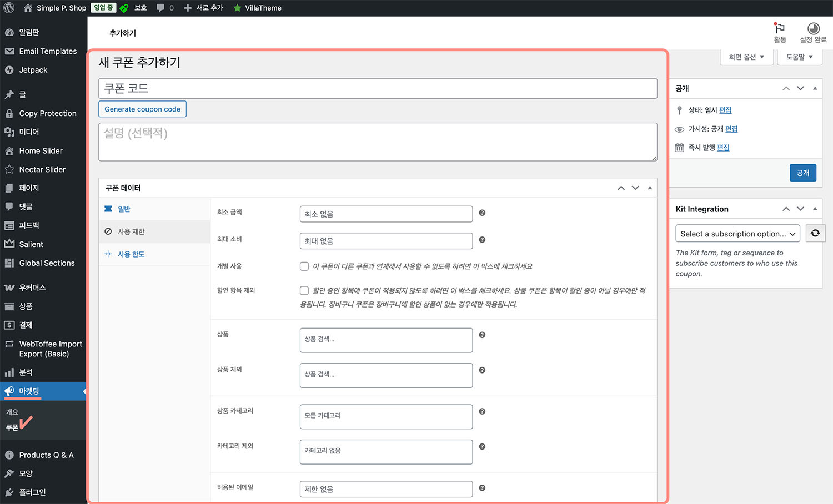Open the 개요 submenu item
This screenshot has width=833, height=504.
(x=12, y=412)
